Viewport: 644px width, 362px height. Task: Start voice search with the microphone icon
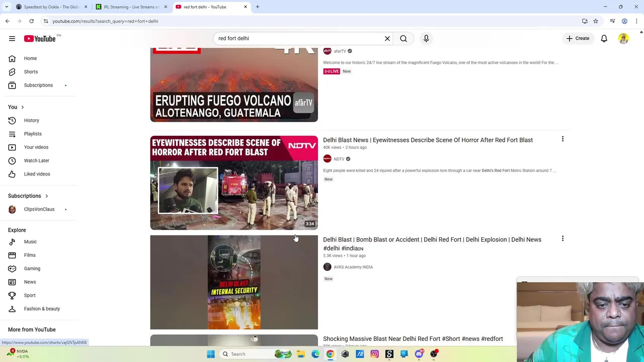pos(426,38)
